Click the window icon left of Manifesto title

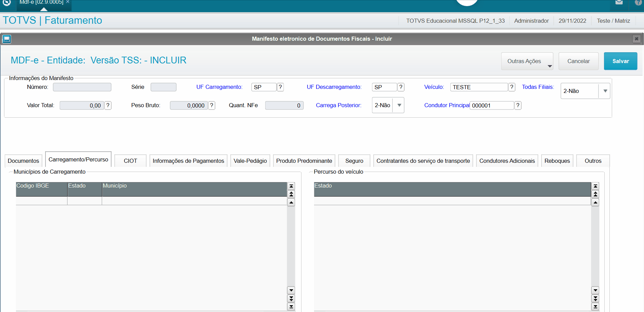7,39
